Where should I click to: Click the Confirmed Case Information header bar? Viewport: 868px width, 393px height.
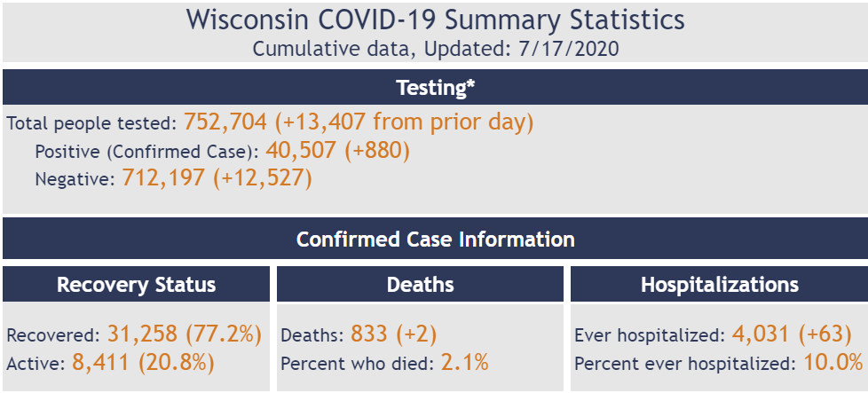(x=435, y=240)
